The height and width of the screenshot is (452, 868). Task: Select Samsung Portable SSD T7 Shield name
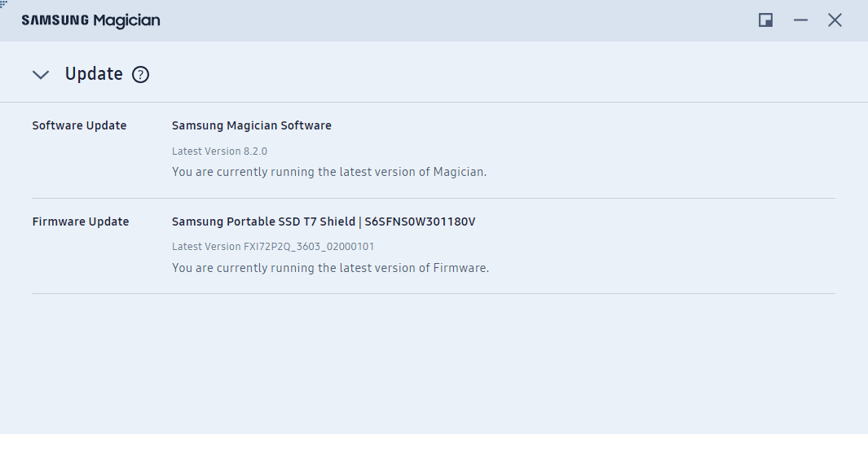click(262, 222)
